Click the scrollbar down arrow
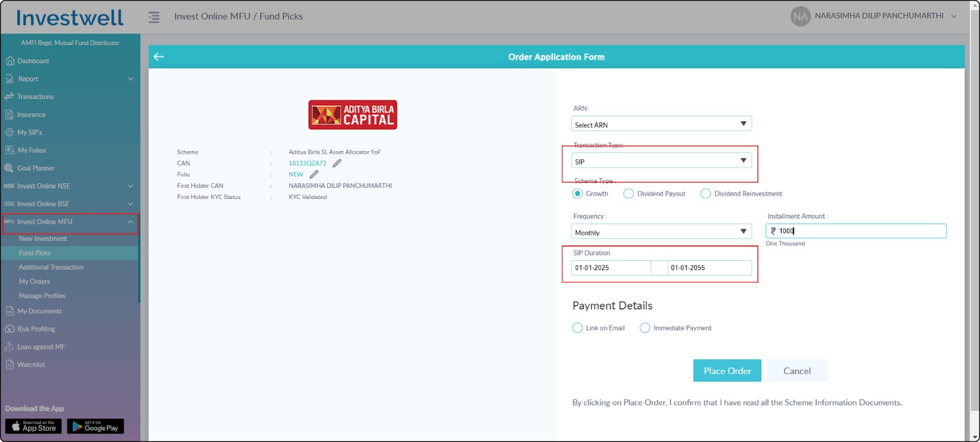Viewport: 980px width, 442px height. pos(975,437)
